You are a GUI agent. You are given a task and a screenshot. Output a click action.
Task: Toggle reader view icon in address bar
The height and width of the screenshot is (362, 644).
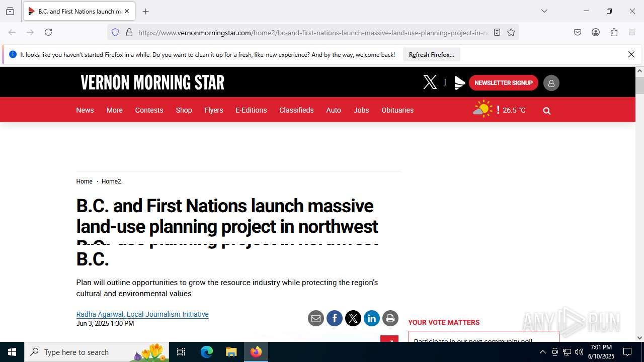tap(497, 32)
